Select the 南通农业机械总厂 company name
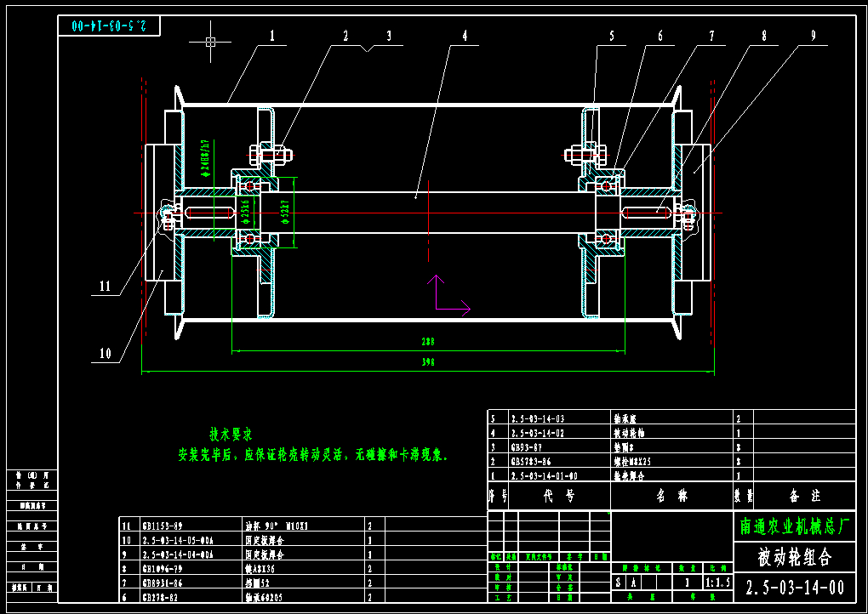Viewport: 868px width, 614px height. pyautogui.click(x=794, y=527)
